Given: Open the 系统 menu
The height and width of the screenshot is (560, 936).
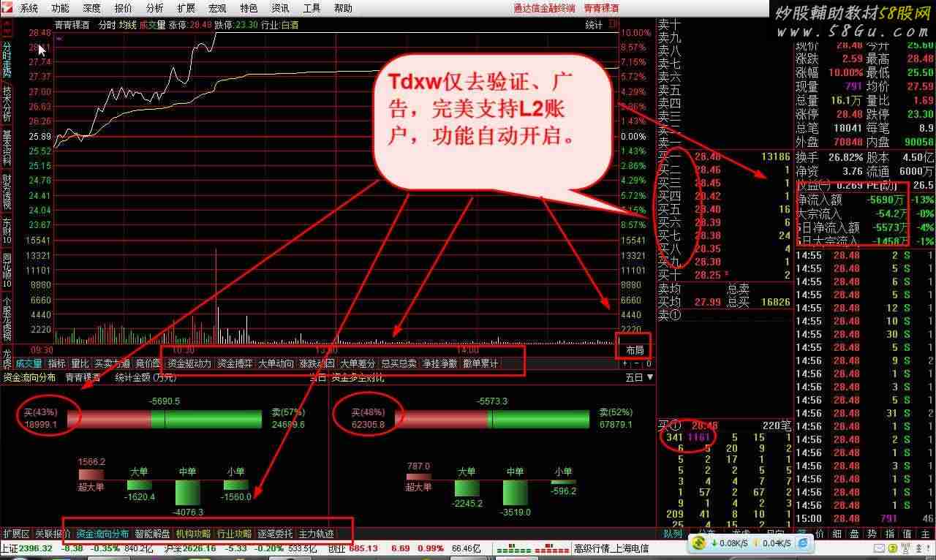Looking at the screenshot, I should 29,9.
